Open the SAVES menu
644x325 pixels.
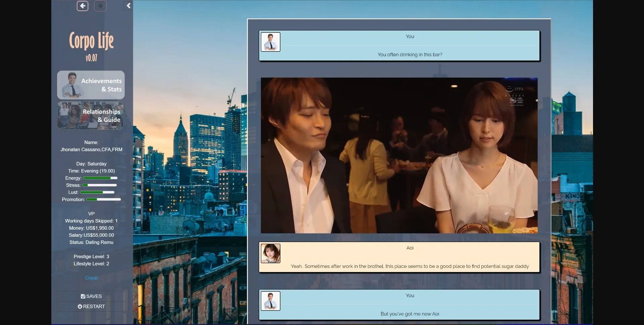pyautogui.click(x=91, y=296)
